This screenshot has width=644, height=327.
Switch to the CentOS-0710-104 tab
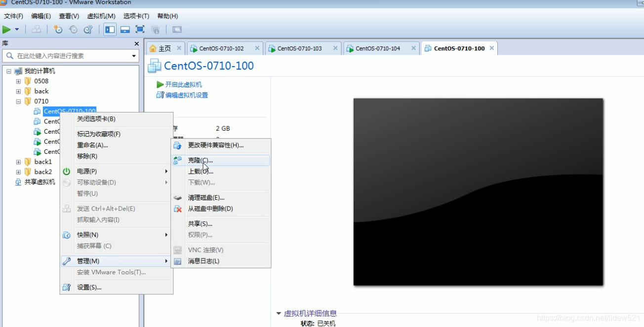click(378, 48)
